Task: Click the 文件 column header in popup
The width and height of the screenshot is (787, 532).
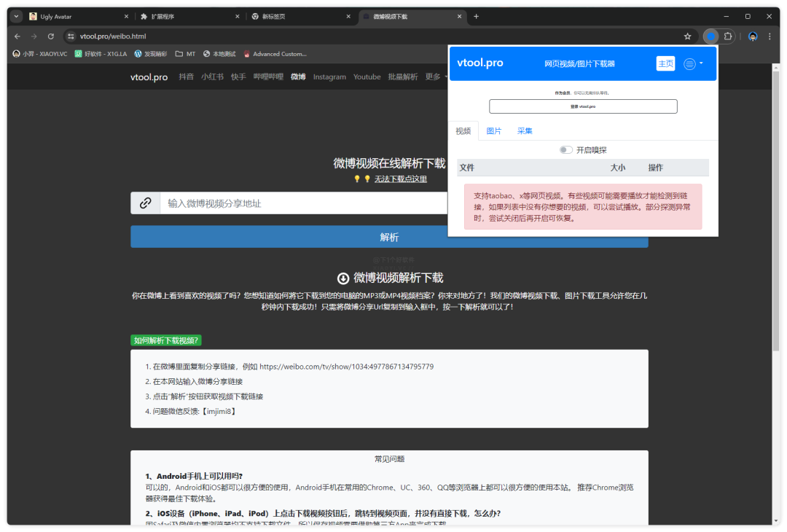Action: click(467, 168)
